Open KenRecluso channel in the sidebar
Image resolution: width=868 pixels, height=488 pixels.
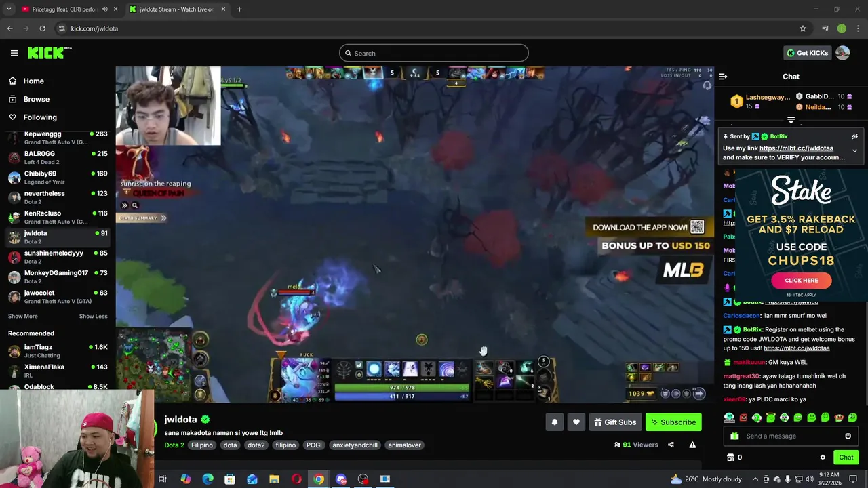58,217
